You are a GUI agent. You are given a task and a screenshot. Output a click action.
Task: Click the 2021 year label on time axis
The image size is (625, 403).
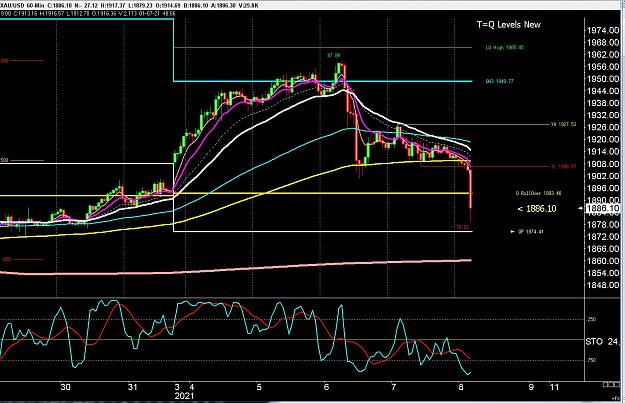[x=184, y=396]
